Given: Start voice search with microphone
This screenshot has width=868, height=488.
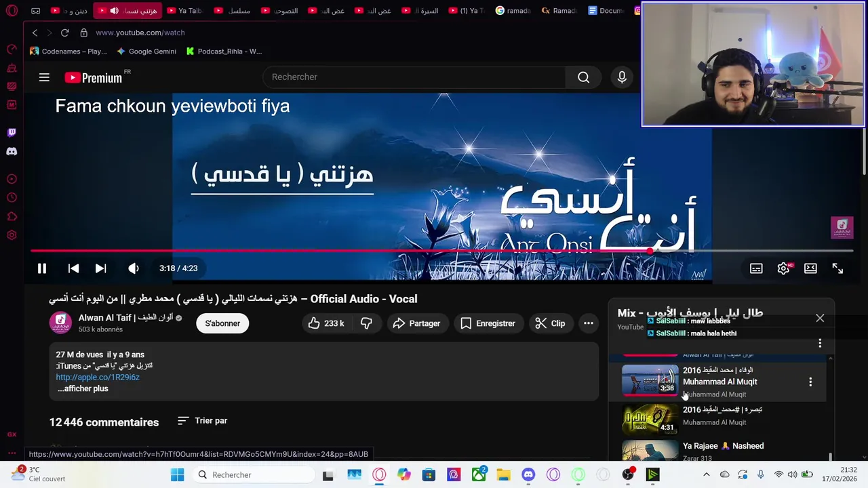Looking at the screenshot, I should click(622, 77).
